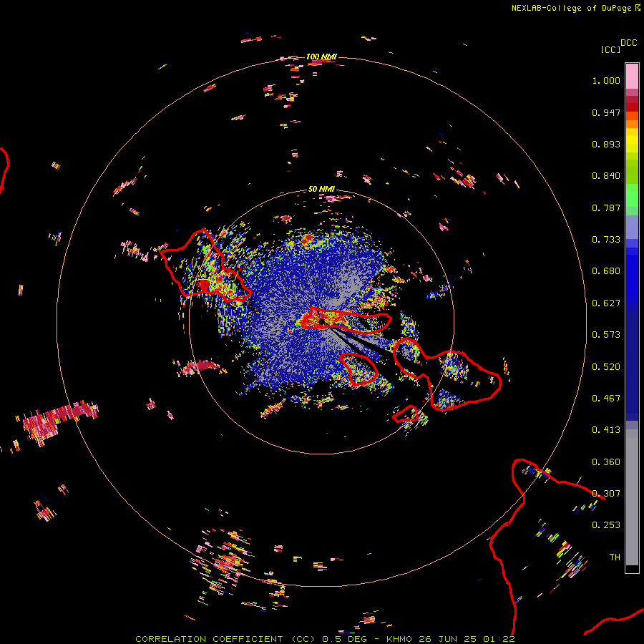This screenshot has width=644, height=644.
Task: Click the 0.253 scale value
Action: click(x=606, y=525)
